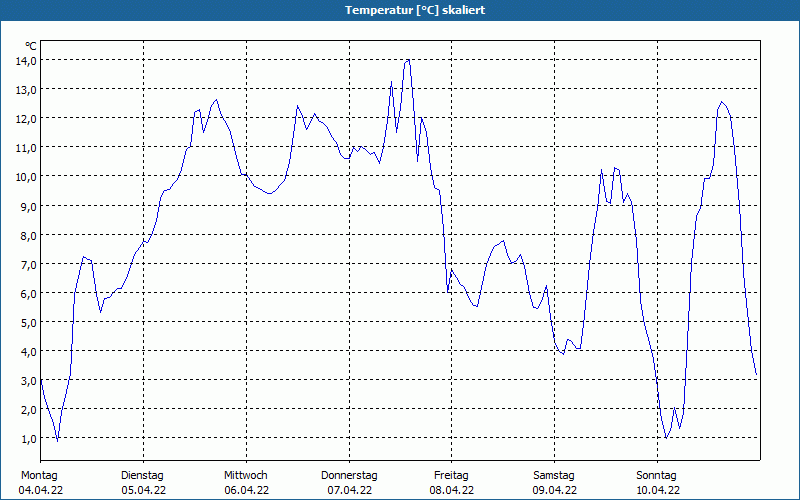Click the Monday low point of the curve
Image resolution: width=800 pixels, height=500 pixels.
point(58,440)
